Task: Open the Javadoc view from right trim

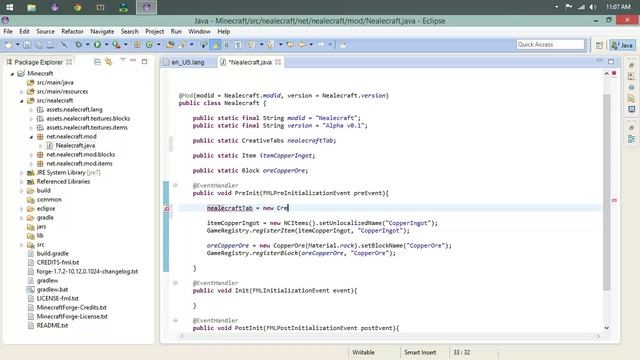Action: (x=631, y=87)
